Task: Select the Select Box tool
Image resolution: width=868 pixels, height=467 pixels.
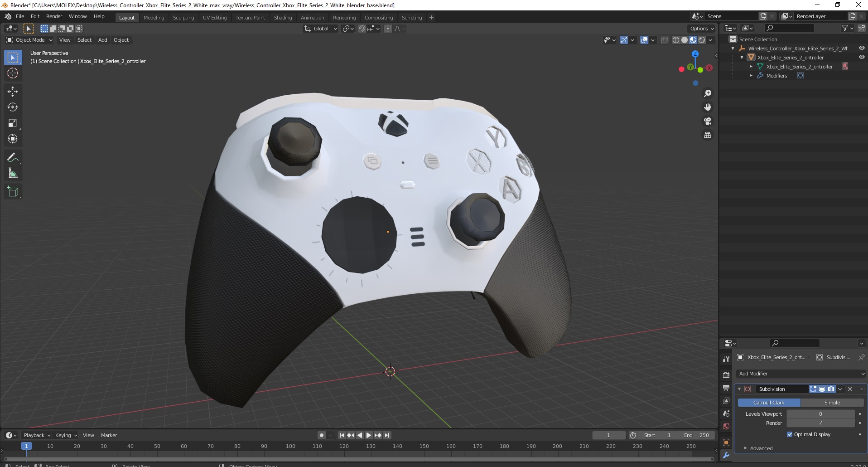Action: (13, 58)
